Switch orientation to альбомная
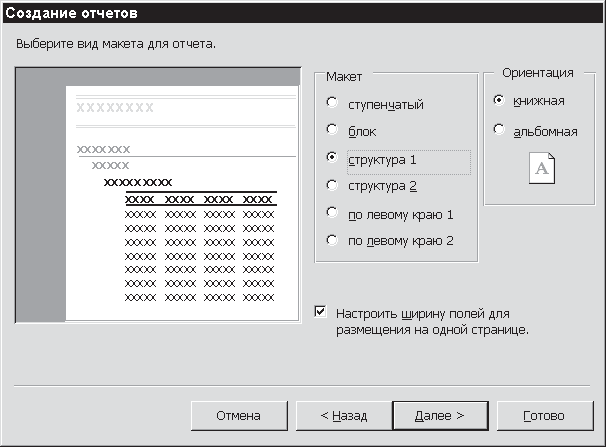 (499, 130)
